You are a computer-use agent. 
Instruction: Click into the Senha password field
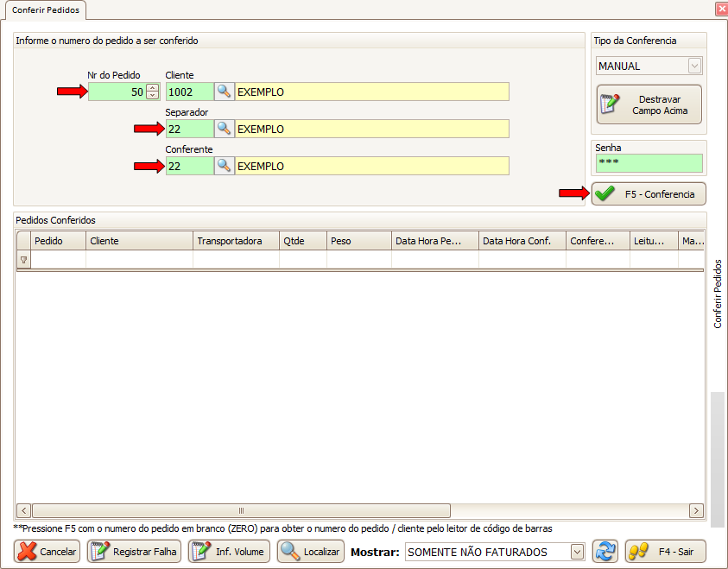(x=648, y=163)
